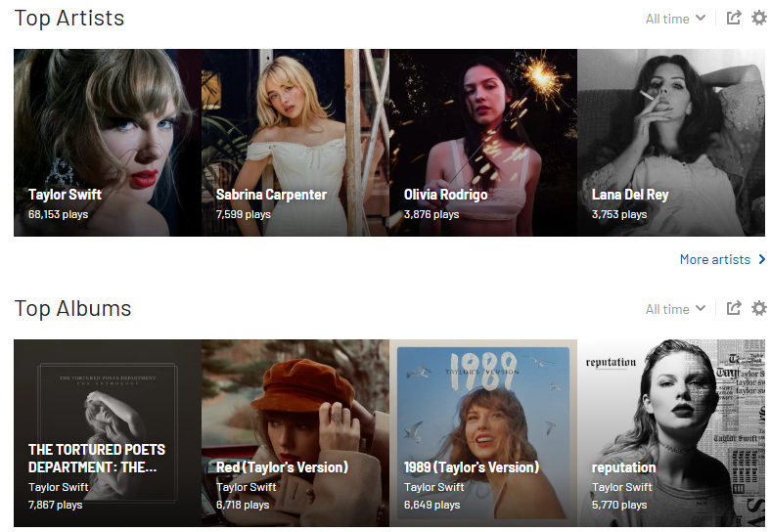Click Taylor Swift under Tortured Poets Department
This screenshot has height=532, width=771.
[x=58, y=487]
